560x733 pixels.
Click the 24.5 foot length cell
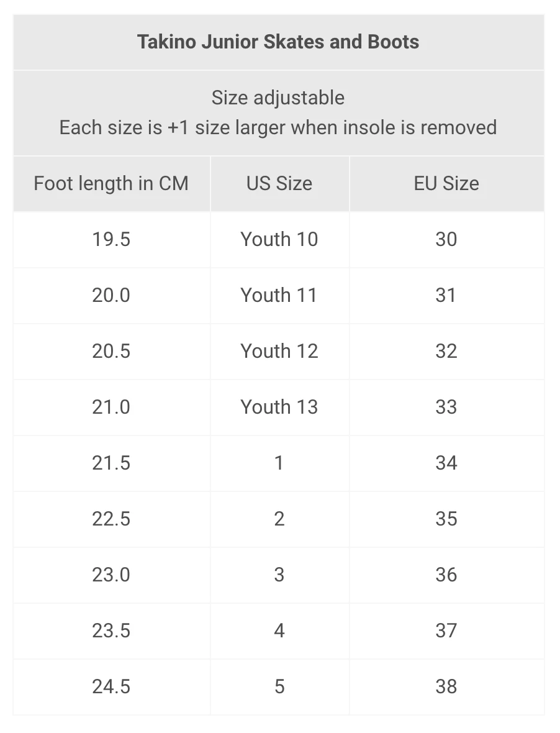pos(111,686)
